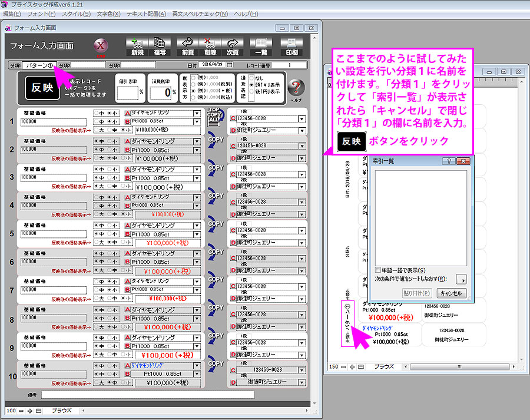Go to previous page with 前頁 icon
This screenshot has height=420, width=530.
[188, 46]
